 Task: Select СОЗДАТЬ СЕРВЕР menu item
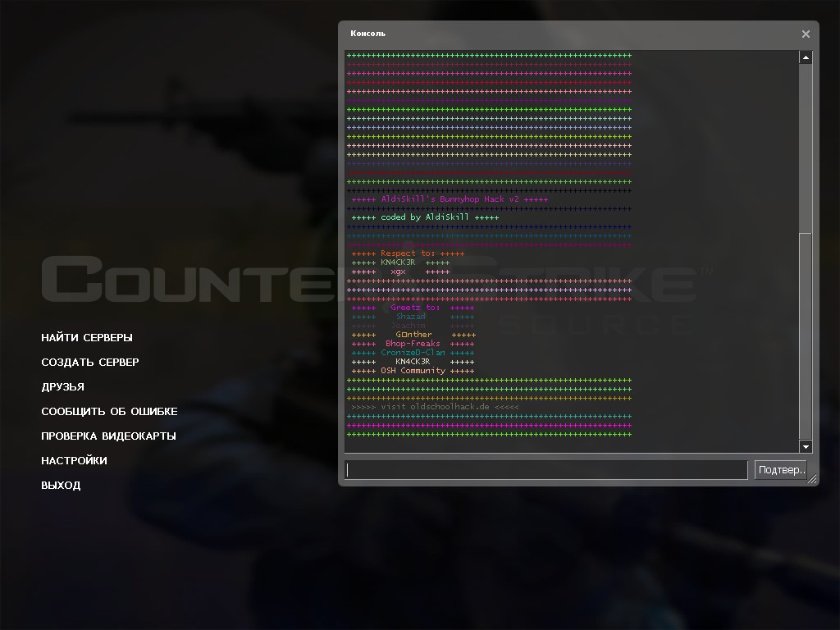click(90, 362)
